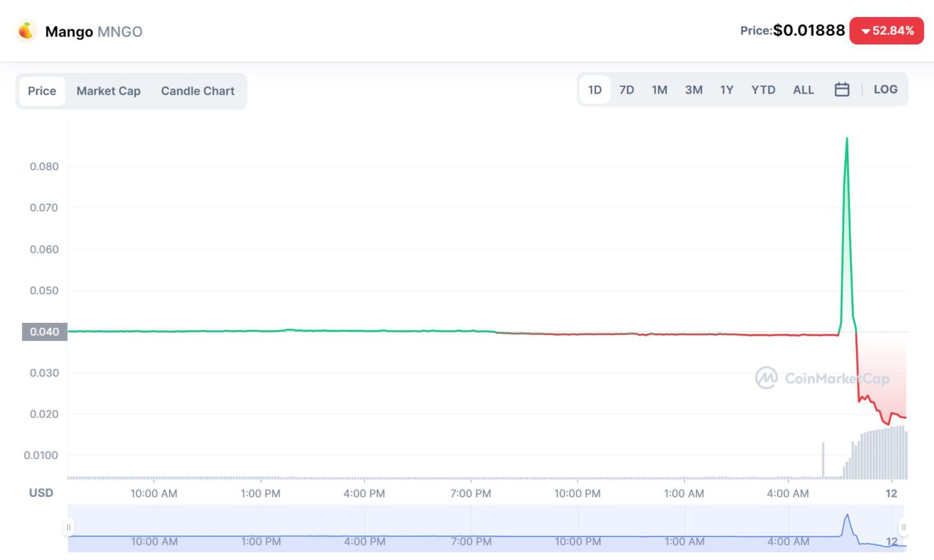Image resolution: width=934 pixels, height=560 pixels.
Task: Click the 0.040 highlighted price axis label
Action: 44,332
